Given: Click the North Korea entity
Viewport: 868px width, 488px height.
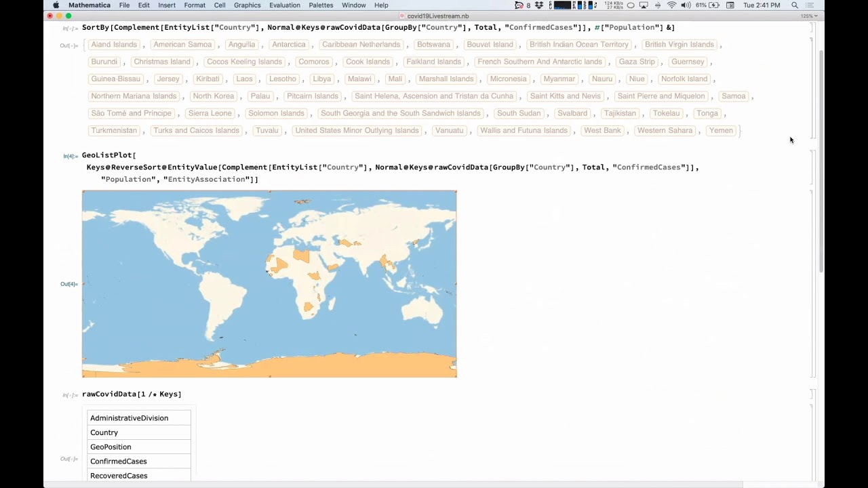Looking at the screenshot, I should point(214,96).
